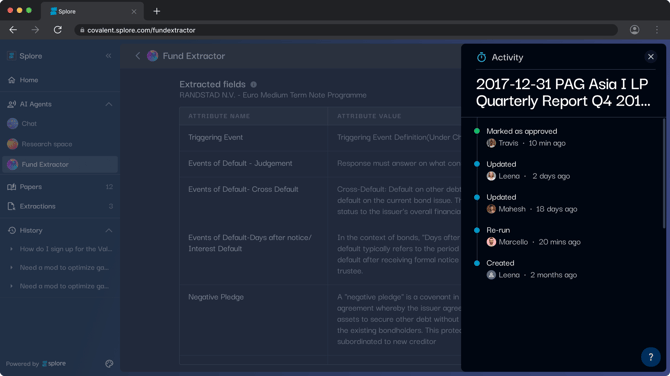The height and width of the screenshot is (376, 670).
Task: Click the Activity panel scrollbar
Action: click(664, 173)
